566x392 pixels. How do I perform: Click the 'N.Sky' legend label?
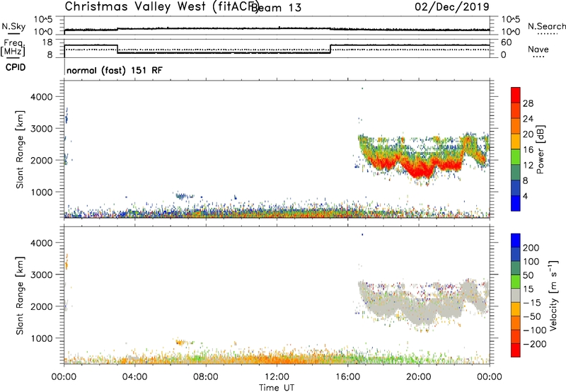click(x=13, y=26)
